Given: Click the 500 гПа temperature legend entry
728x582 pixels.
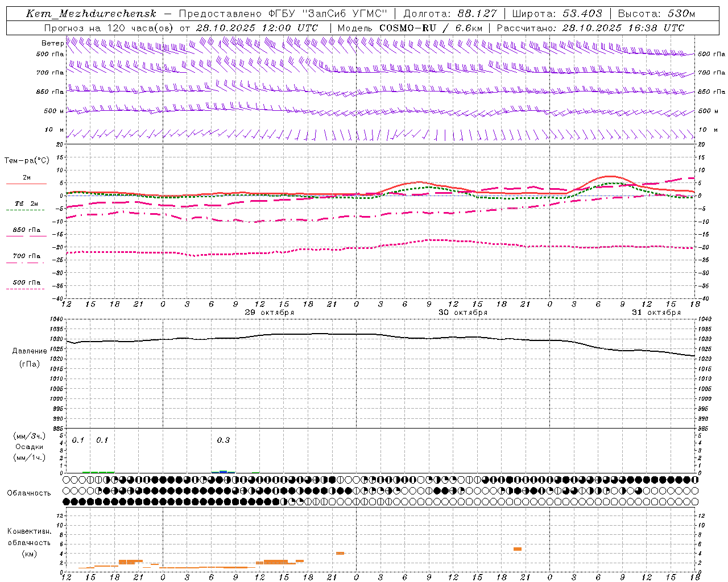Looking at the screenshot, I should click(x=26, y=282).
